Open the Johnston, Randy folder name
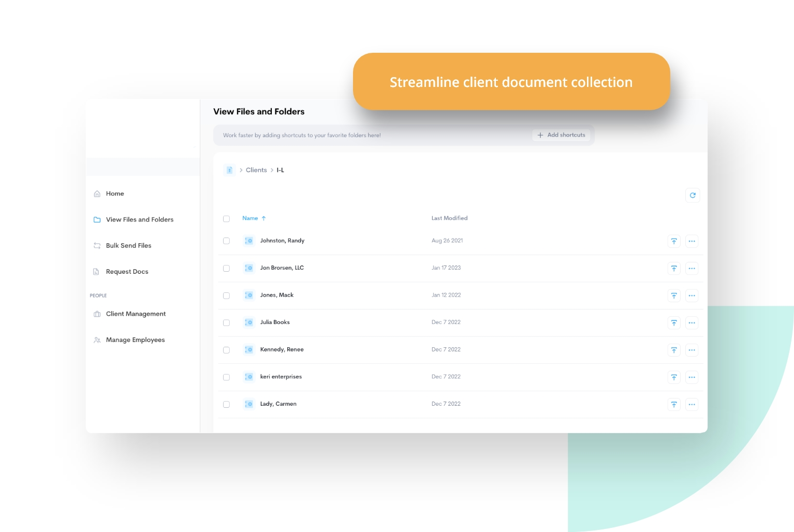The image size is (794, 532). click(282, 241)
